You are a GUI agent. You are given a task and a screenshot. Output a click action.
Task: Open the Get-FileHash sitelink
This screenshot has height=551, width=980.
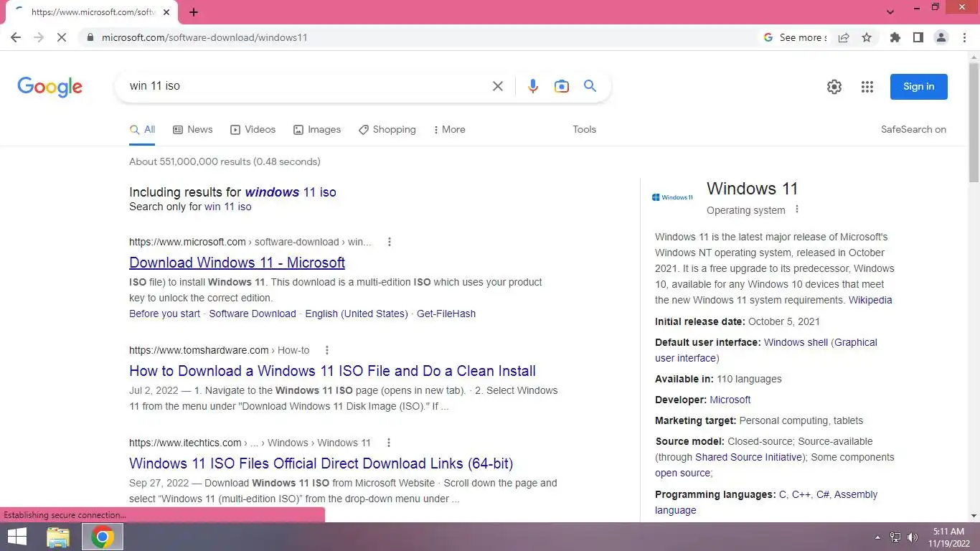(446, 314)
